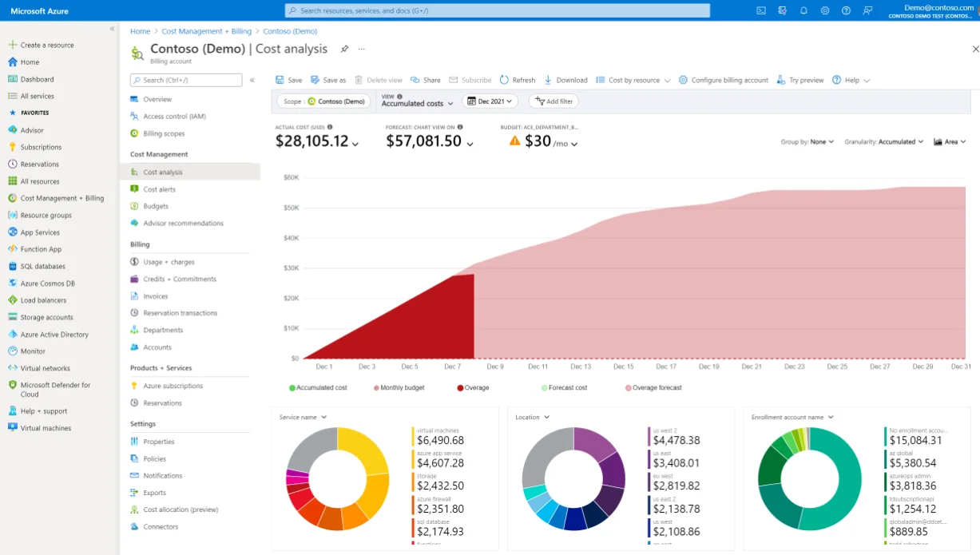Screen dimensions: 980x555
Task: Open Invoices under Billing
Action: (x=156, y=296)
